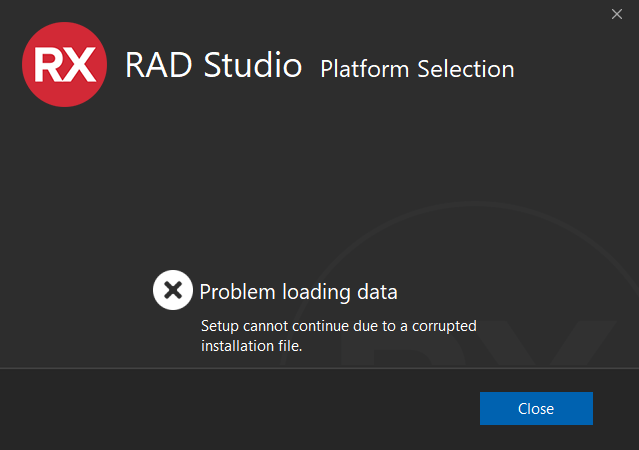
Task: Click the Problem loading data heading
Action: coord(298,292)
